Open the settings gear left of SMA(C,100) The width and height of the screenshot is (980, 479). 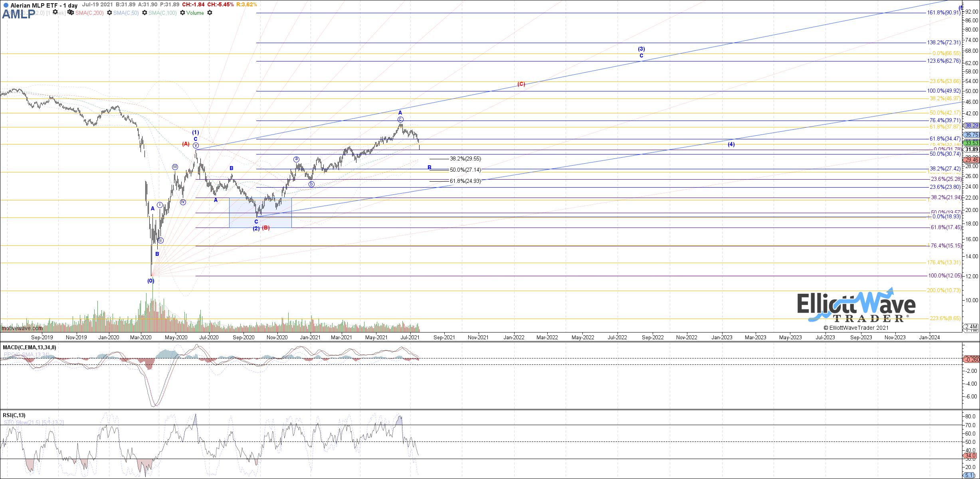pos(145,13)
